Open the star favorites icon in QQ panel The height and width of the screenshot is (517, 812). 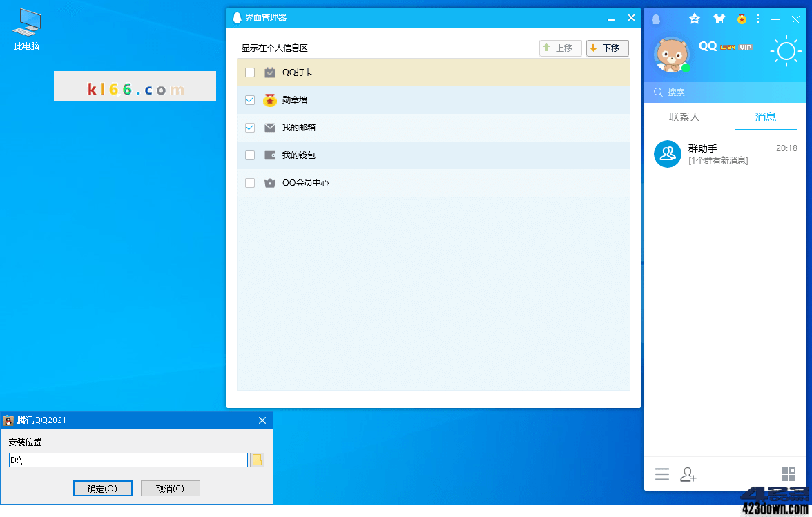point(695,19)
